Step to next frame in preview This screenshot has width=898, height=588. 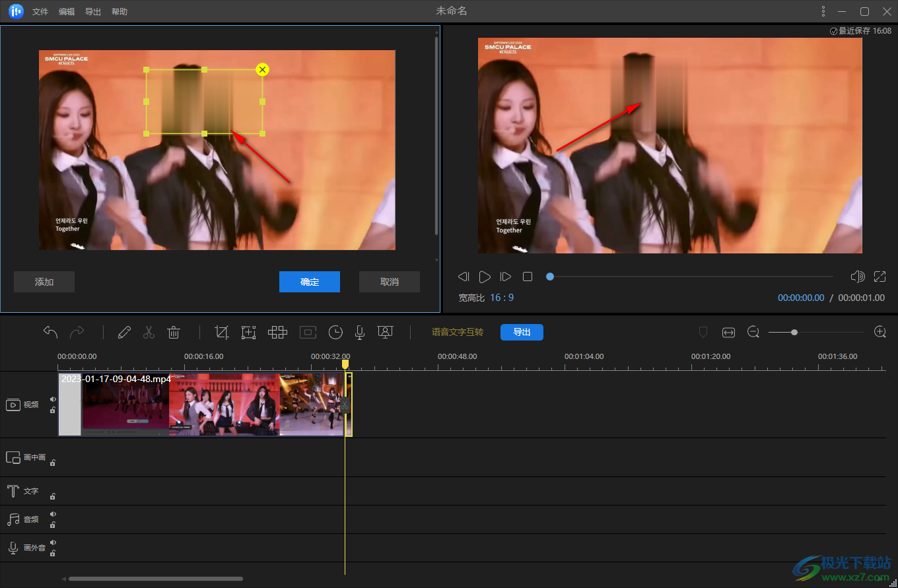(x=506, y=277)
